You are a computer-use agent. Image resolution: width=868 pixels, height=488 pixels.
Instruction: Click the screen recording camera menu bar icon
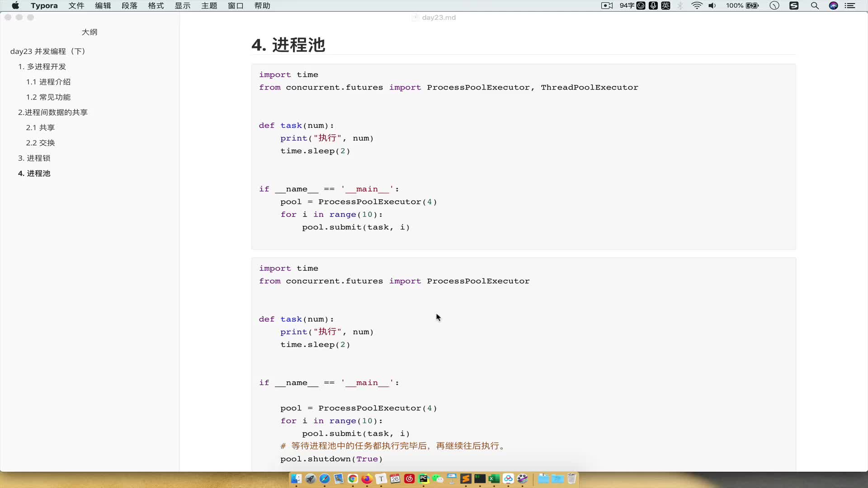point(607,5)
